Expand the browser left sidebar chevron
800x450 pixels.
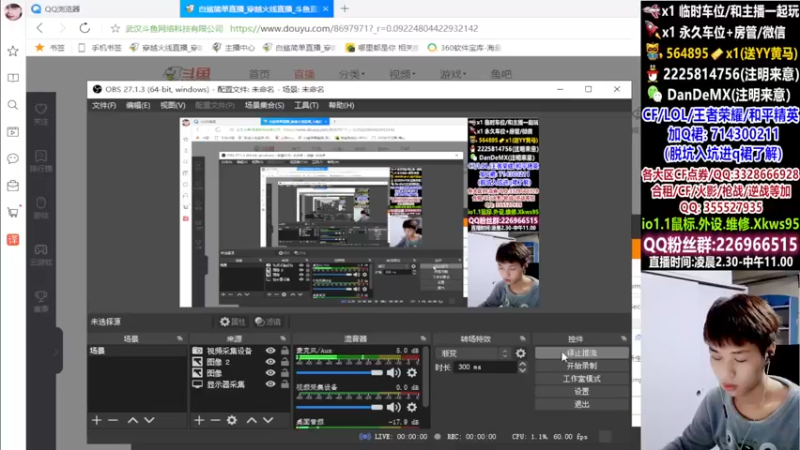point(56,351)
